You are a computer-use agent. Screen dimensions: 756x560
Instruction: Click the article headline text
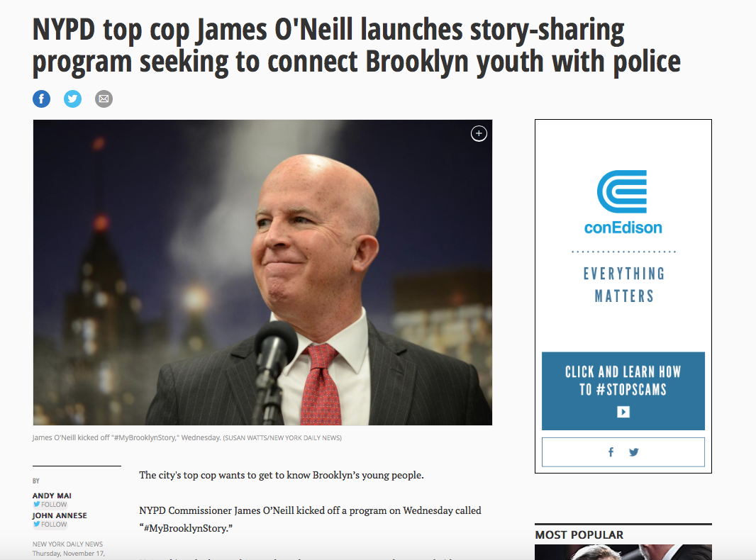356,46
